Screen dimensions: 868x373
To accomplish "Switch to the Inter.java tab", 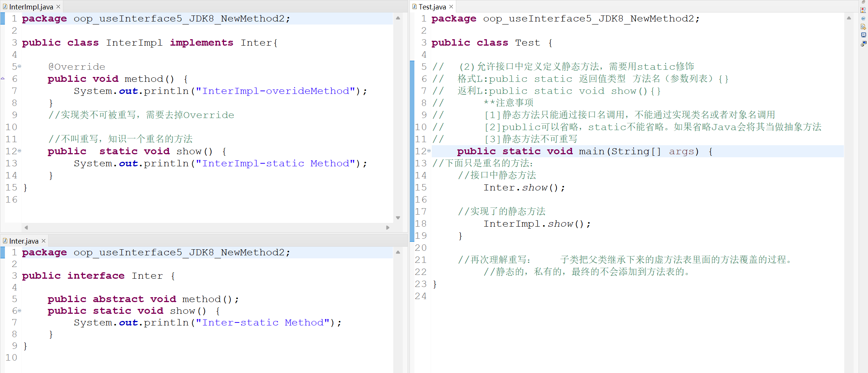I will coord(24,241).
